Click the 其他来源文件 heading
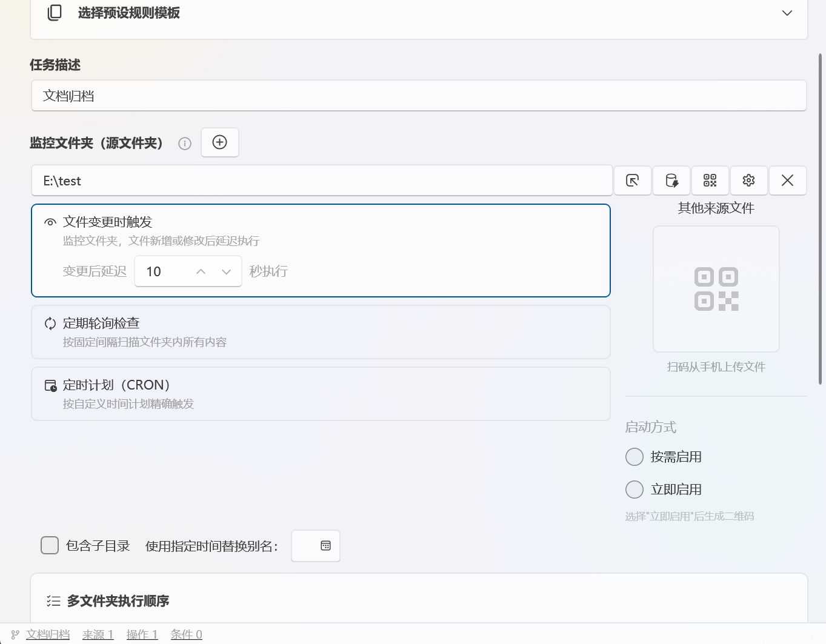 tap(716, 208)
